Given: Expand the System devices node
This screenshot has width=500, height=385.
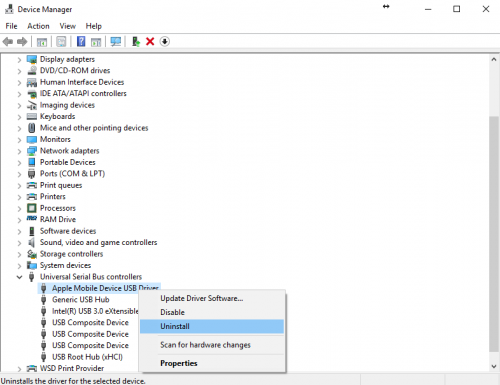Looking at the screenshot, I should 19,266.
